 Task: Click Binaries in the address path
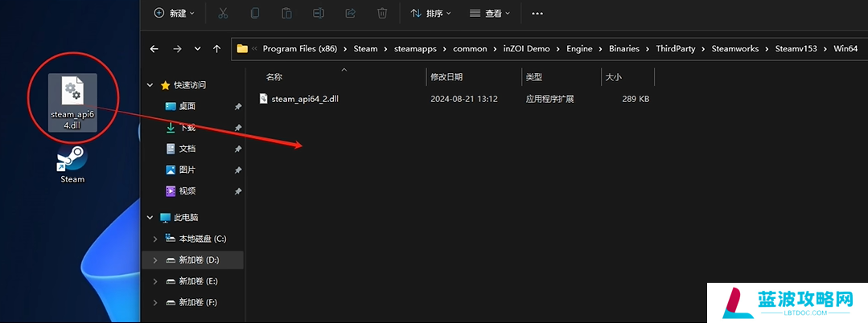624,49
